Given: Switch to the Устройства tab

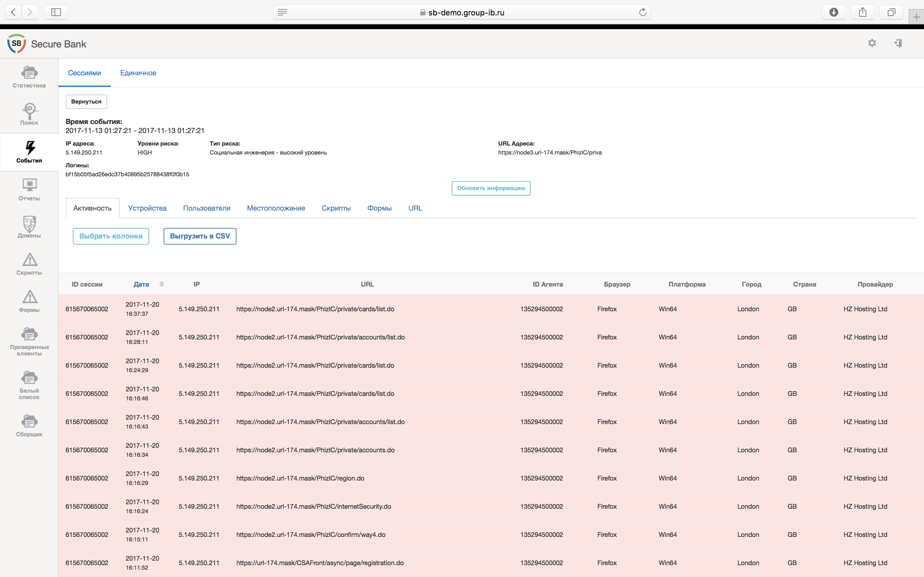Looking at the screenshot, I should point(147,208).
